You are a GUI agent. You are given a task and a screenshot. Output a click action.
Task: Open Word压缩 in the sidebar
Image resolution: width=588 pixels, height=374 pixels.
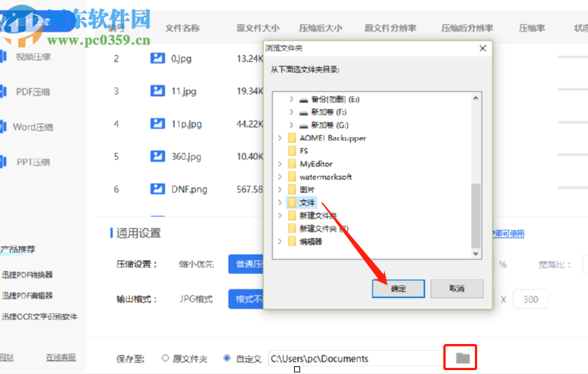(32, 127)
